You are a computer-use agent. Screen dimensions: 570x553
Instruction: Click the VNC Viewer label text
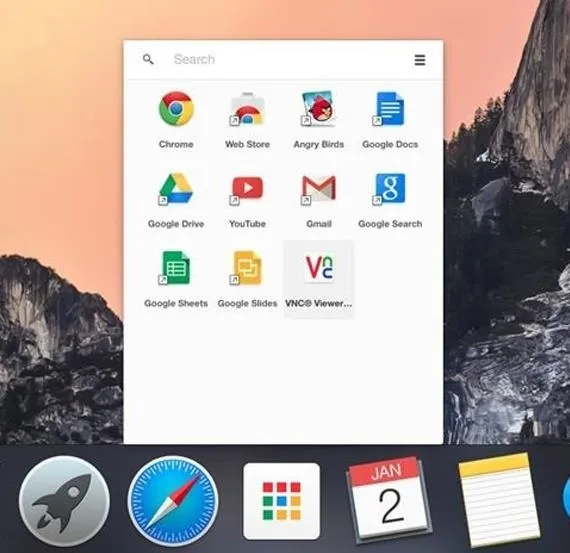pos(318,304)
